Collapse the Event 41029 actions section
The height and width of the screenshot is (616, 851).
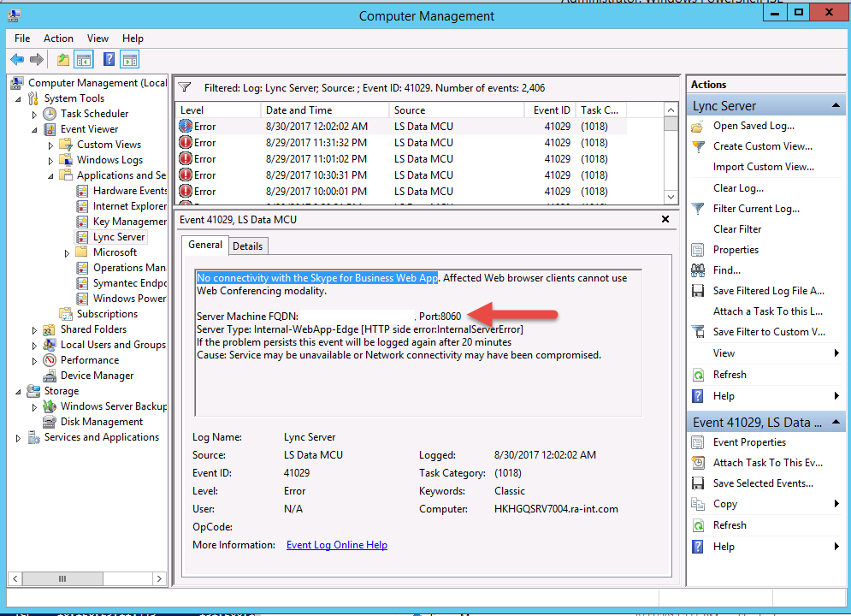click(x=836, y=422)
